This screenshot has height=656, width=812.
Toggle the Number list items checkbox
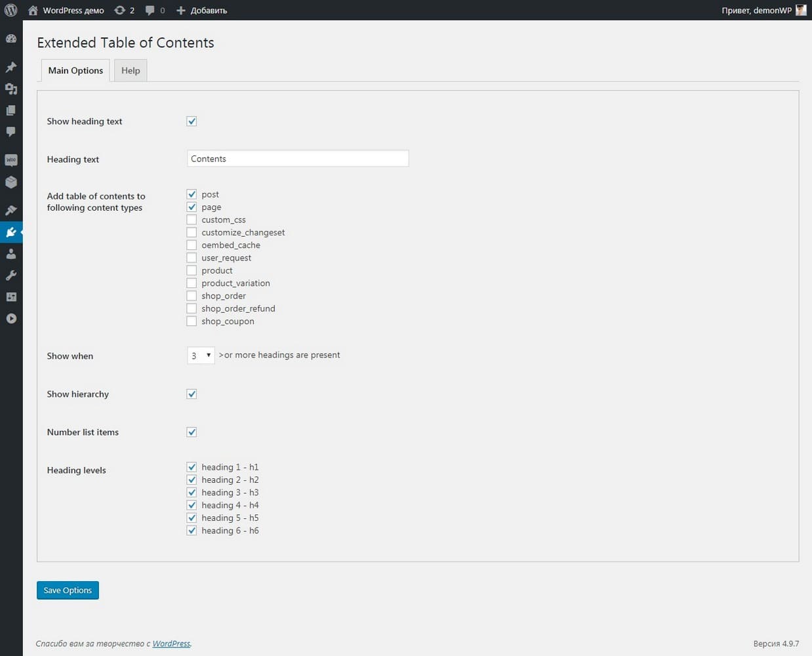pos(192,432)
